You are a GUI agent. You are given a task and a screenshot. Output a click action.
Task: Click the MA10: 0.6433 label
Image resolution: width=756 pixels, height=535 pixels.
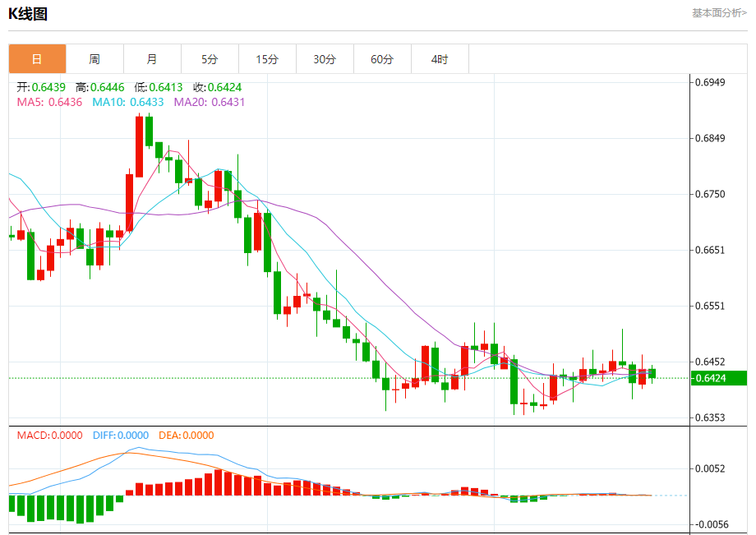(x=127, y=102)
